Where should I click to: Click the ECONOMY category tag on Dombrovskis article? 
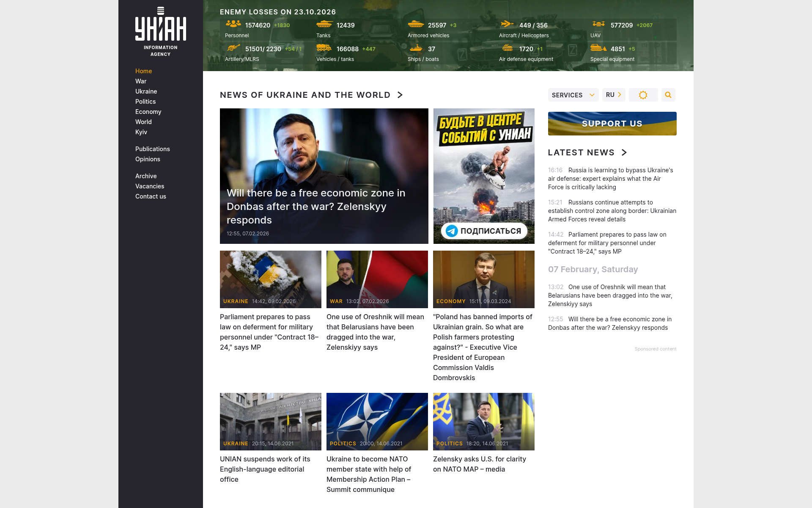pos(451,301)
